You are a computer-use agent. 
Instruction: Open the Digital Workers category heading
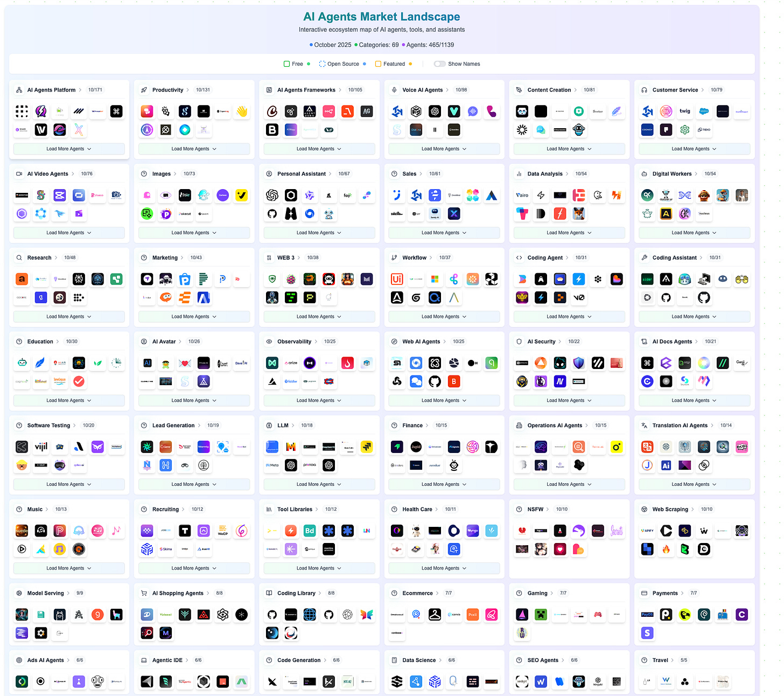672,173
